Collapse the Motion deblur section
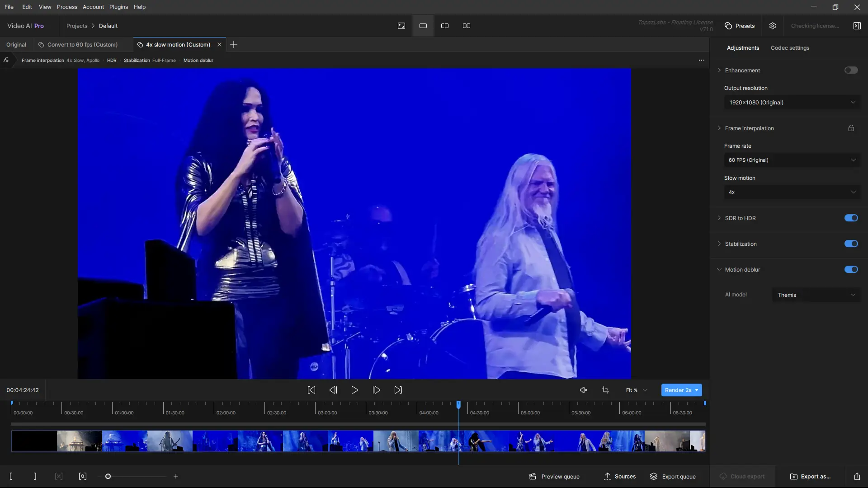This screenshot has width=868, height=488. [719, 269]
